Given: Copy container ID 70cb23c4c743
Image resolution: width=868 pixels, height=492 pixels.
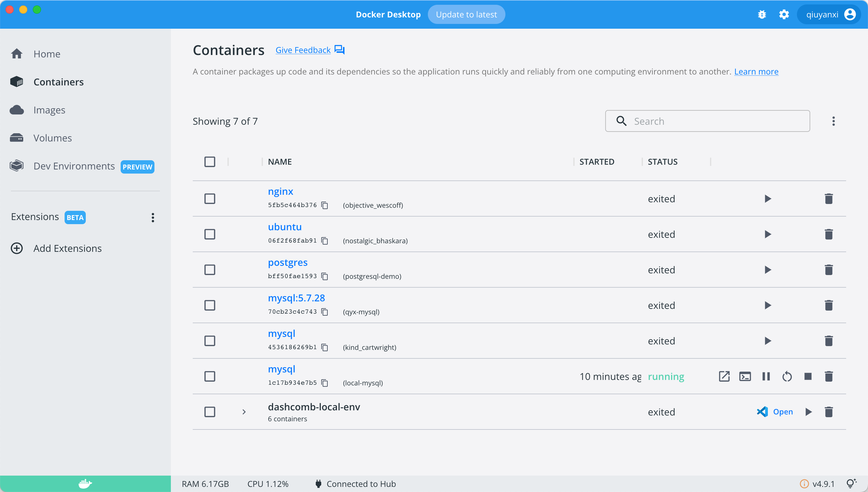Looking at the screenshot, I should pos(325,312).
